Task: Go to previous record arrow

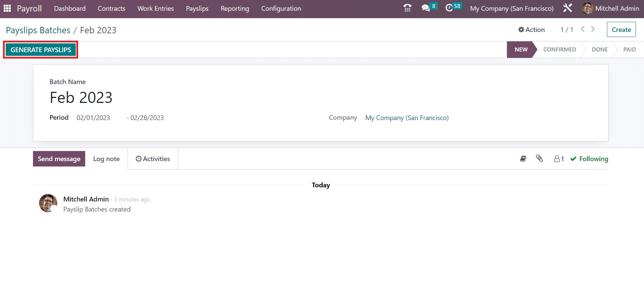Action: pos(583,29)
